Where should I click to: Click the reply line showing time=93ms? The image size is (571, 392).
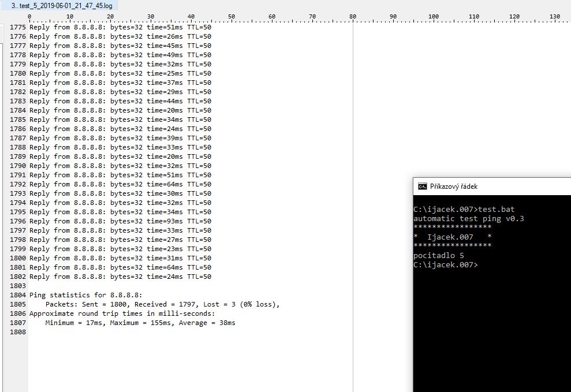120,221
